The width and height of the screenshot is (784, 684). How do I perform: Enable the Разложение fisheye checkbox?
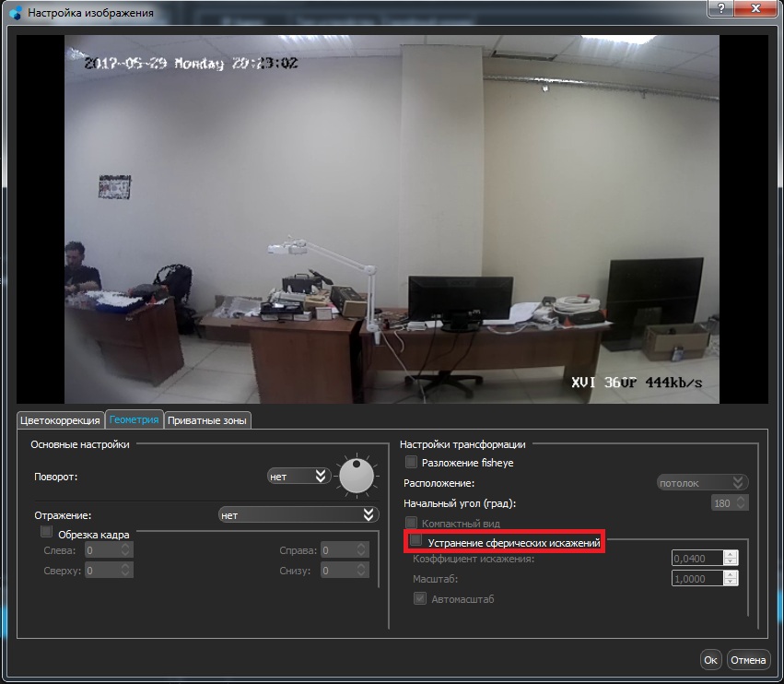(x=412, y=462)
